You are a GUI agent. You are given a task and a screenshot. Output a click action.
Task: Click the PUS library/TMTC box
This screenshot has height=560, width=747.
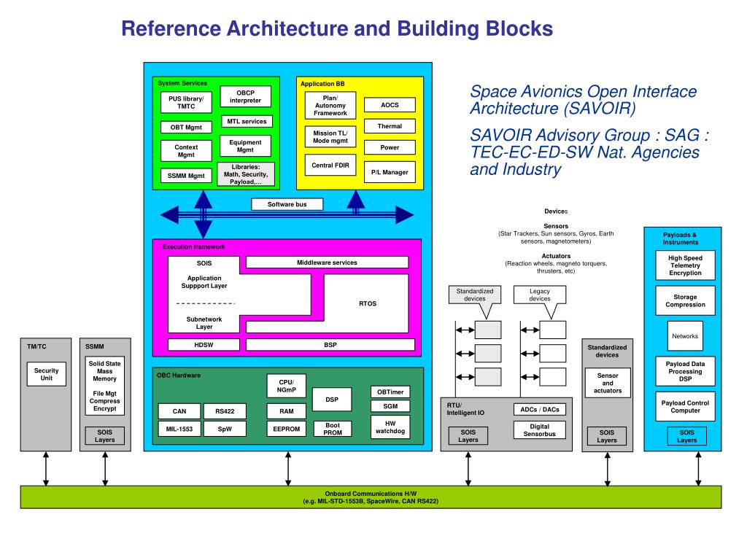click(x=186, y=102)
